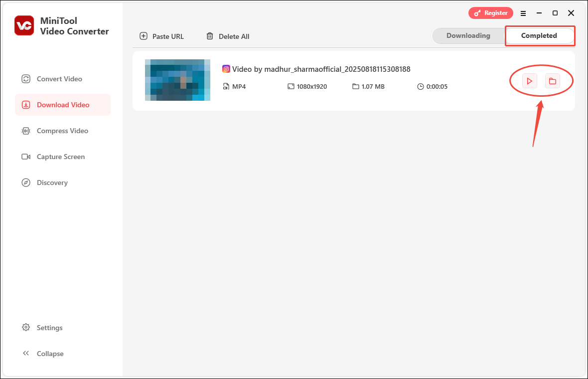Screen dimensions: 588x379
Task: Switch to the Completed tab
Action: coord(539,35)
